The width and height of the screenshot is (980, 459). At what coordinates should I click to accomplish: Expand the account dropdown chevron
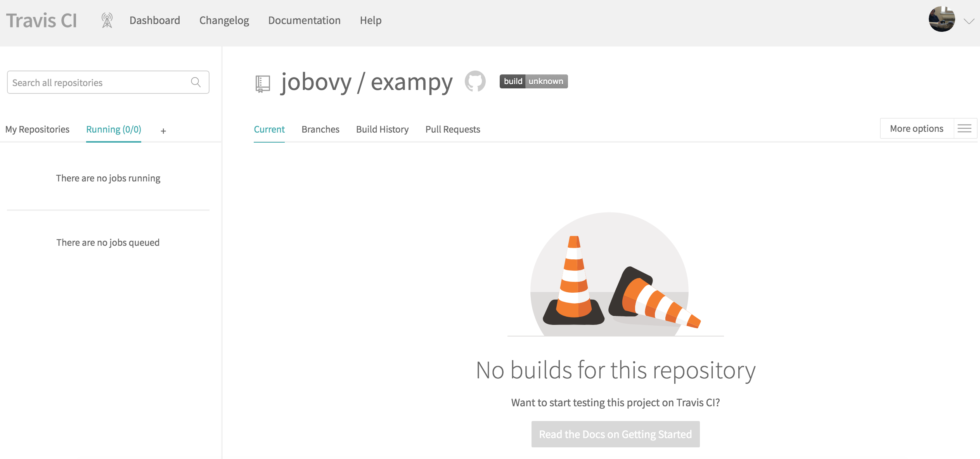pos(969,21)
